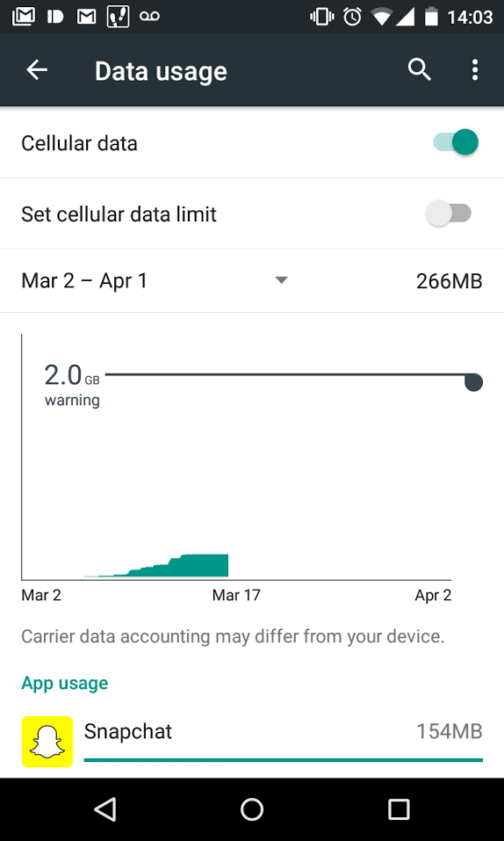Tap the Data usage title
The height and width of the screenshot is (841, 504).
coord(161,71)
